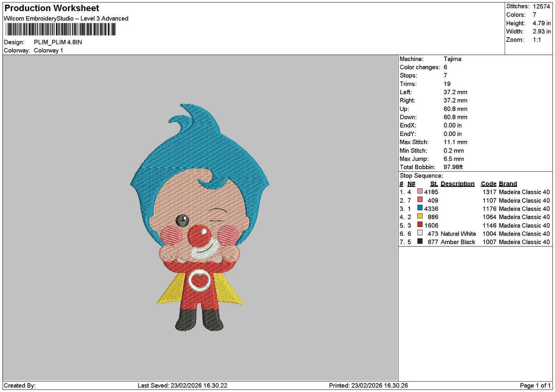The image size is (555, 392).
Task: Click the Width value 2.93 in
Action: point(542,31)
